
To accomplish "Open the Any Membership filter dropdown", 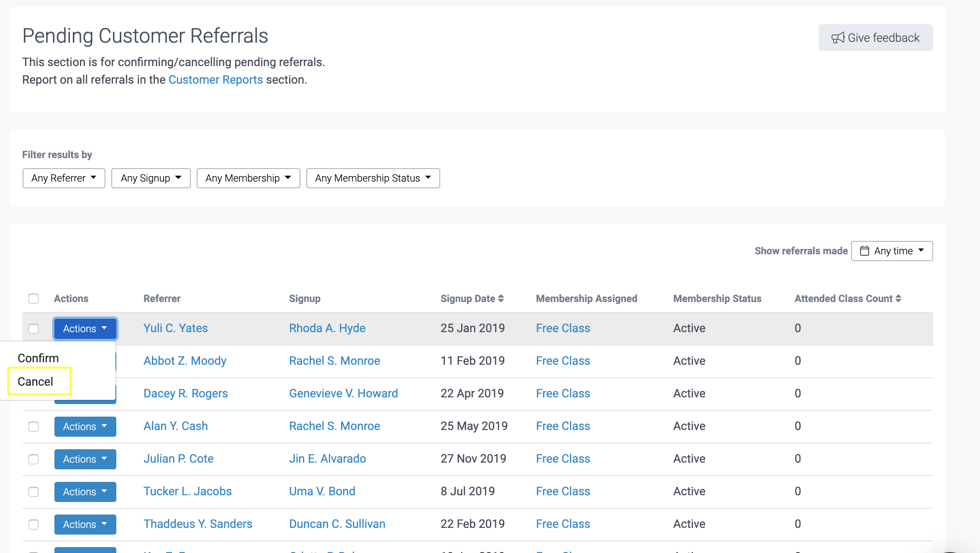I will tap(248, 178).
